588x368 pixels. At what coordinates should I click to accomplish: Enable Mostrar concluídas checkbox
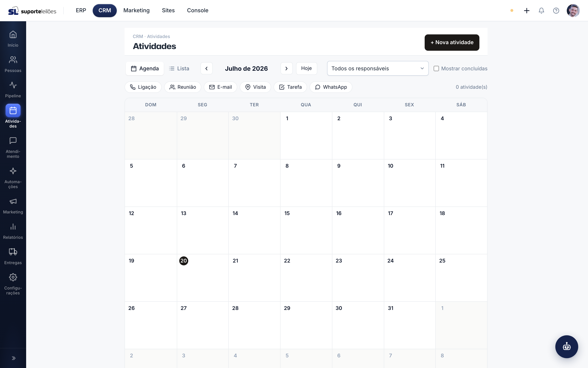tap(436, 69)
